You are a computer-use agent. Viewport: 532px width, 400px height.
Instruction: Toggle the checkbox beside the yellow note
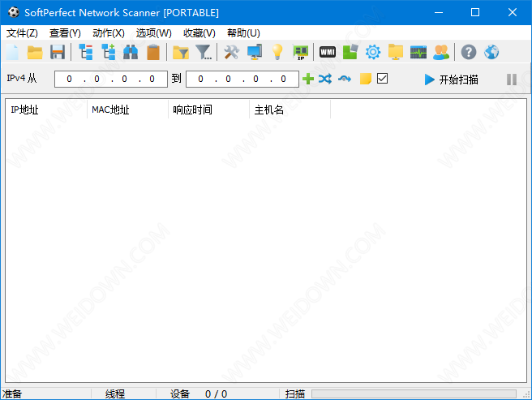pos(383,79)
